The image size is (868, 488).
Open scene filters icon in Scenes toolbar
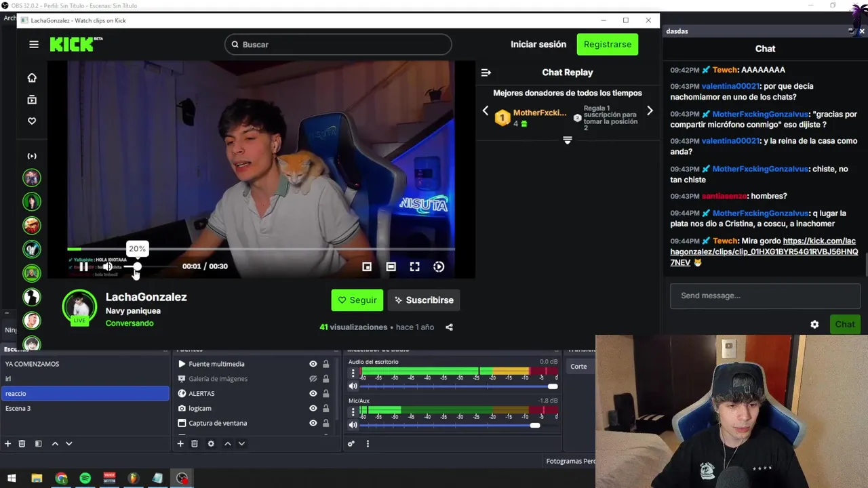pyautogui.click(x=38, y=444)
